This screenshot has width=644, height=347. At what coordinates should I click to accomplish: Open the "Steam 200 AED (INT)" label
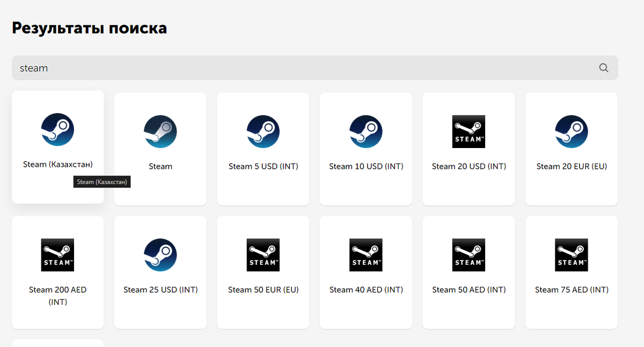[x=57, y=296]
